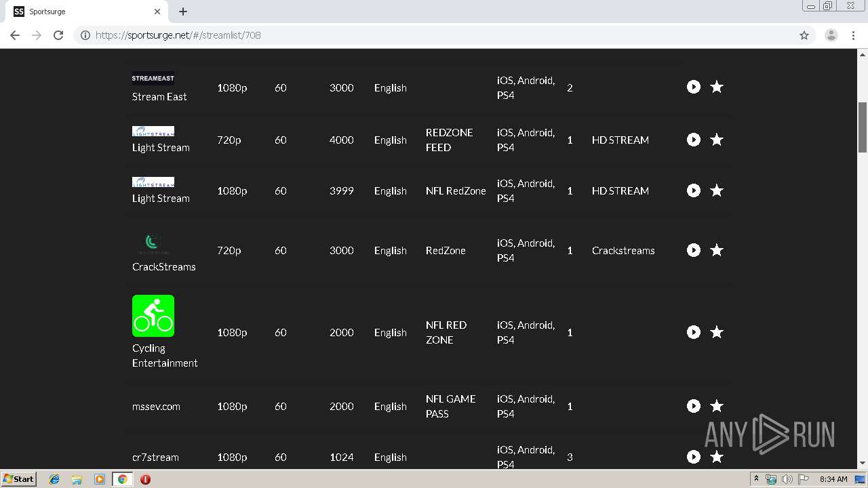Play the Cycling Entertainment stream
This screenshot has height=488, width=868.
[693, 332]
